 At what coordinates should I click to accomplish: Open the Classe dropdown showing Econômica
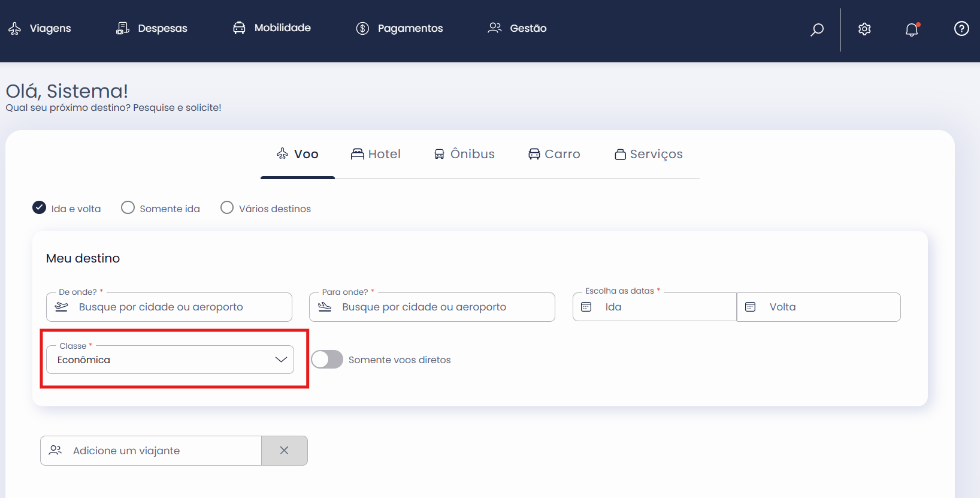click(x=170, y=360)
